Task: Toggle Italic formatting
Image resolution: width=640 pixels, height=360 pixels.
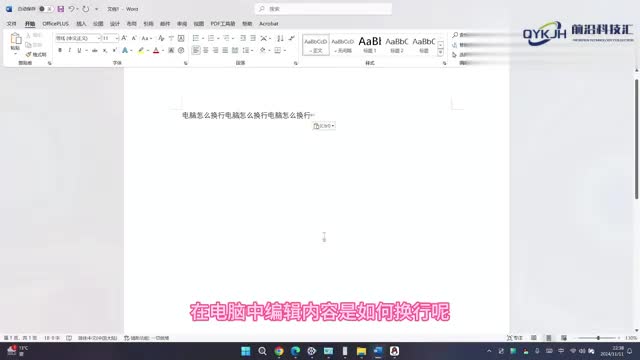Action: [x=70, y=50]
